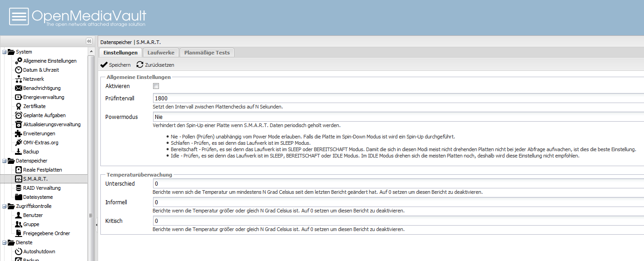Click the Reale Festplatten disk icon
The image size is (644, 261).
19,170
